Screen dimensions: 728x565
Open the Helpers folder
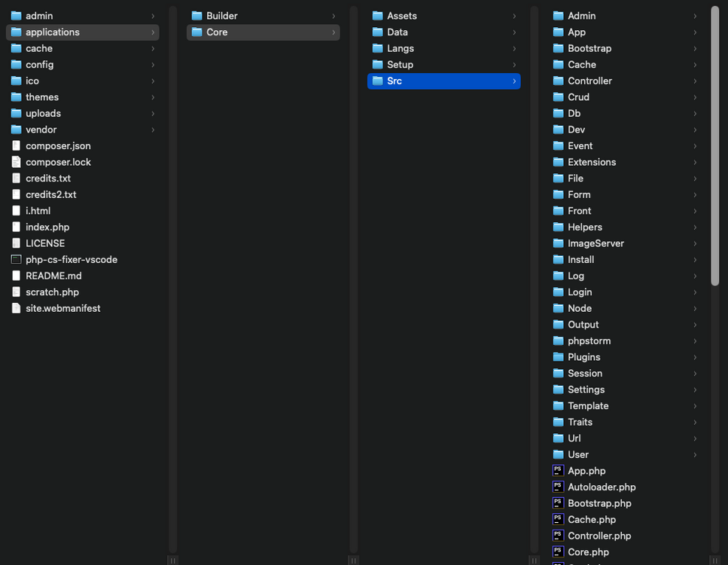pyautogui.click(x=584, y=227)
